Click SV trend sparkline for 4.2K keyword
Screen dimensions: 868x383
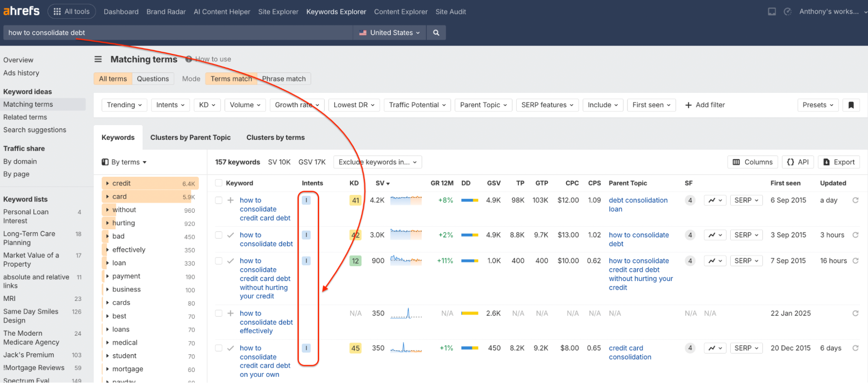(x=406, y=200)
